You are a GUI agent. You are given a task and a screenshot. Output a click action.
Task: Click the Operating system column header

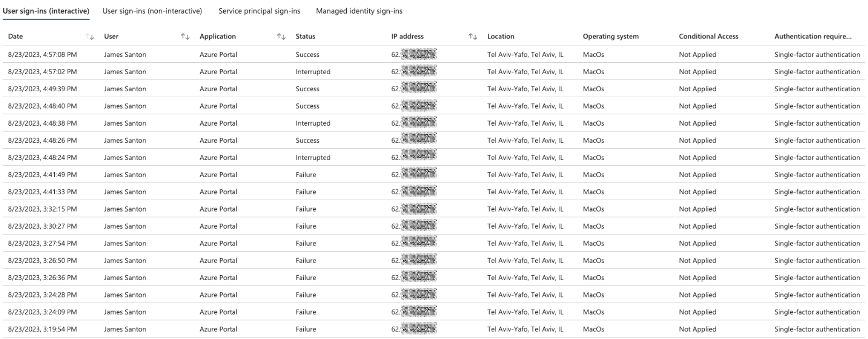click(611, 37)
